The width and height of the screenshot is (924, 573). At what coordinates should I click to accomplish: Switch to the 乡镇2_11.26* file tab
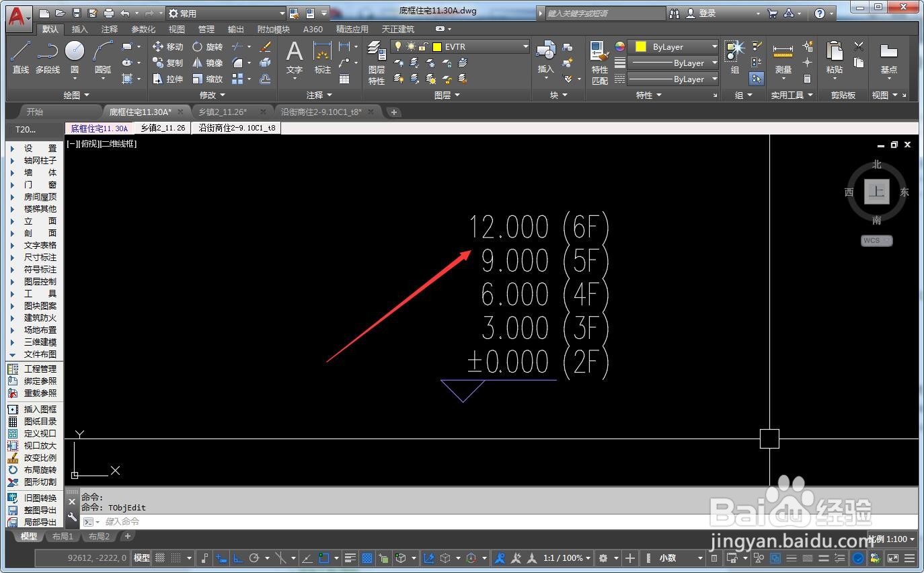[223, 112]
